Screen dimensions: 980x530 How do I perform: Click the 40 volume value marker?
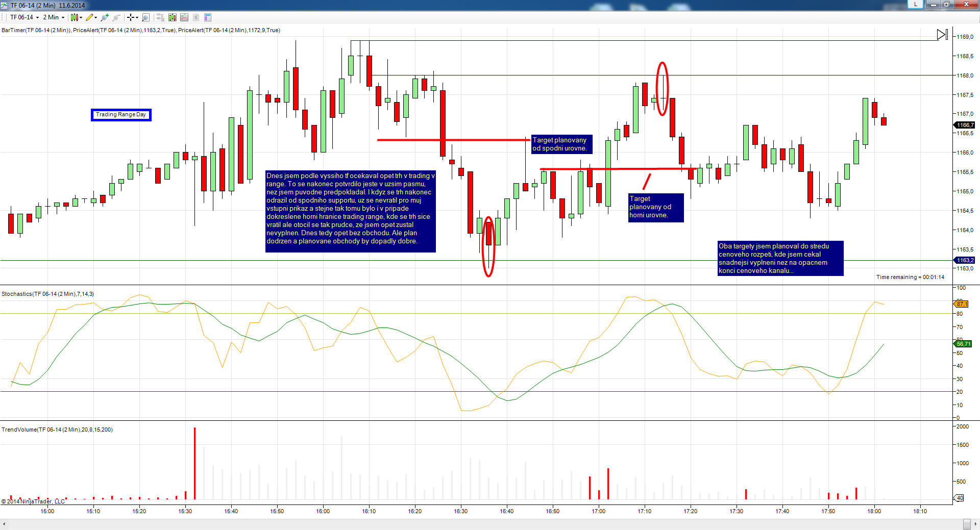pos(960,498)
